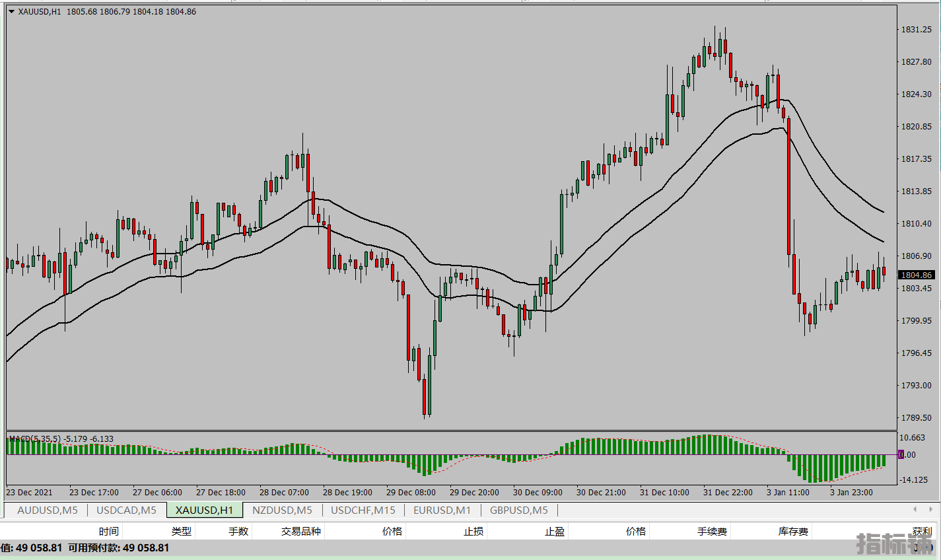Click the current price label 1804.86

pyautogui.click(x=917, y=275)
